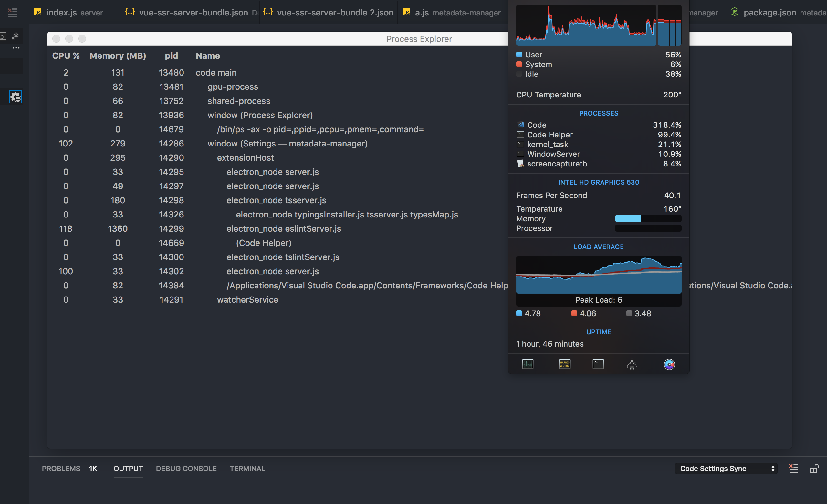Image resolution: width=827 pixels, height=504 pixels.
Task: Switch to the TERMINAL tab
Action: point(247,469)
